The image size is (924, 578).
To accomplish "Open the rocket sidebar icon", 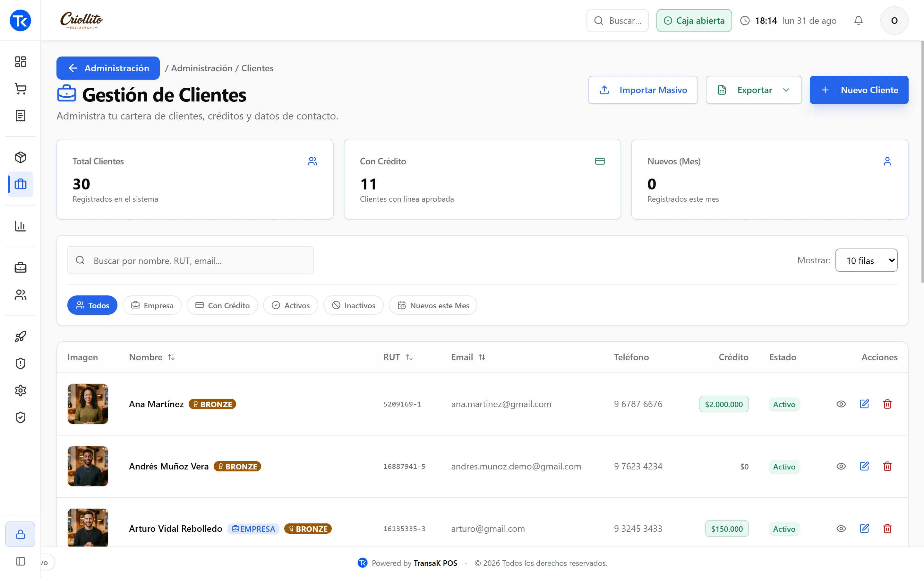I will [20, 337].
